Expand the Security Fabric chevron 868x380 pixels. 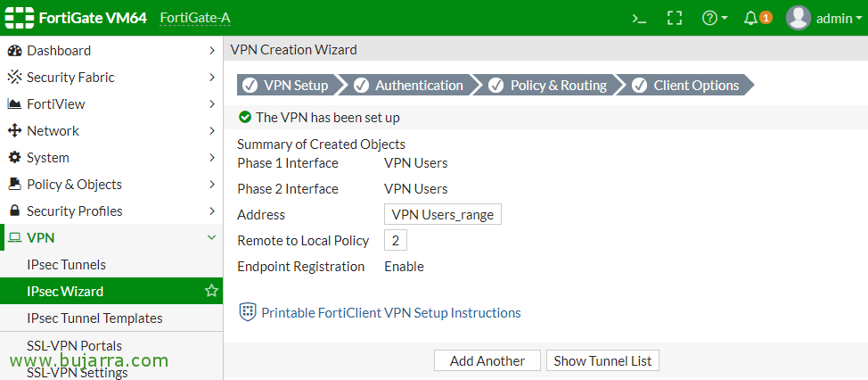tap(212, 78)
